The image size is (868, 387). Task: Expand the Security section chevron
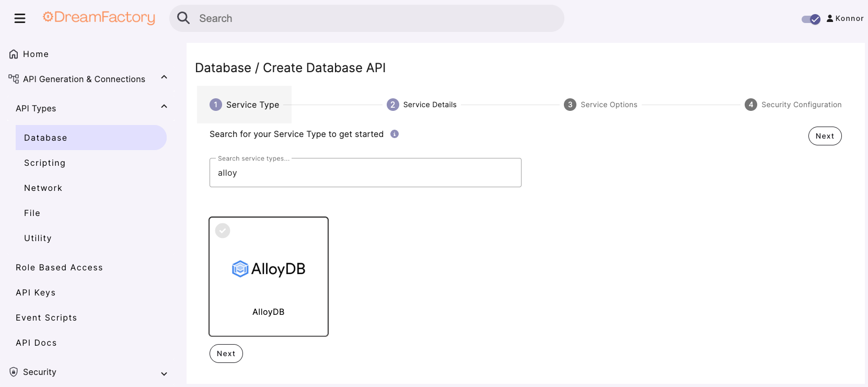coord(164,374)
